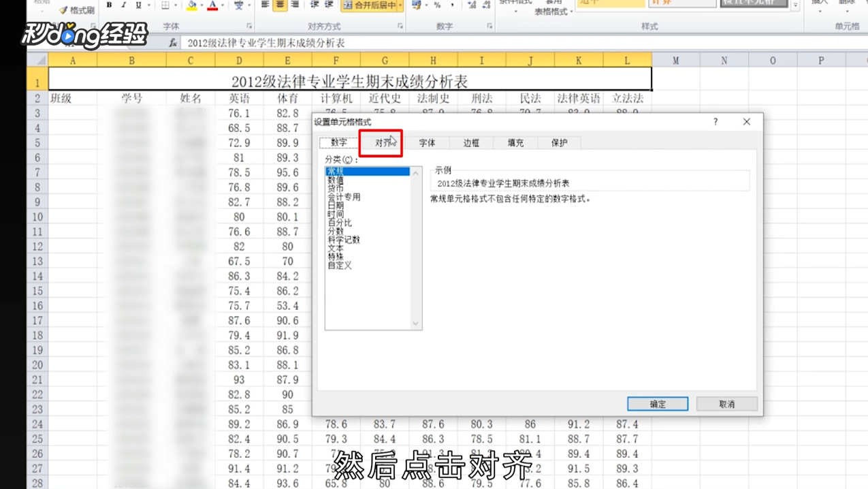
Task: Open the 边框 tab of 设置单元格格式
Action: click(x=470, y=142)
